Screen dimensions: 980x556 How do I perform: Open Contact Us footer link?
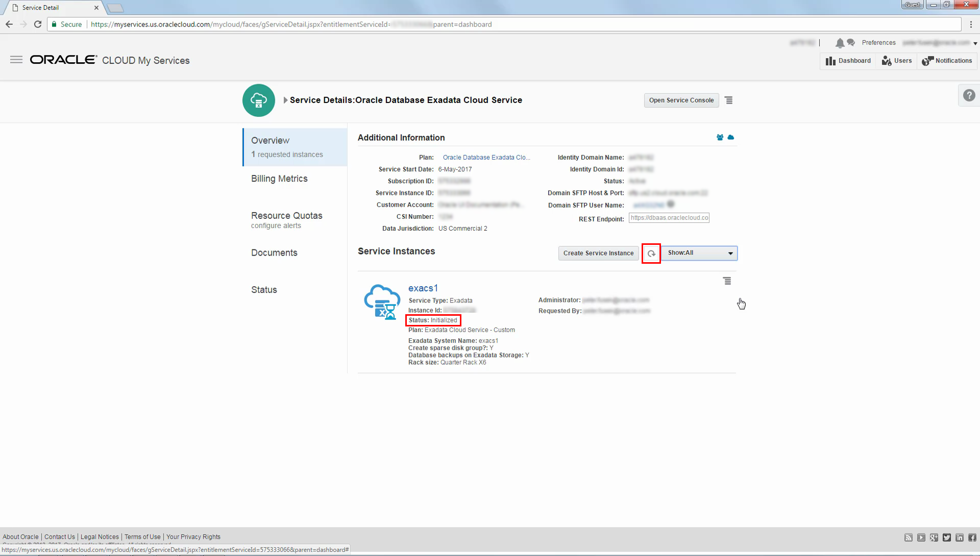(x=60, y=537)
